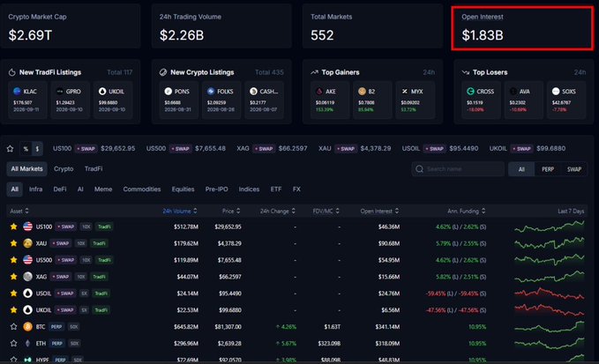Click ETH price $2,639.28
This screenshot has width=599, height=364.
click(229, 344)
